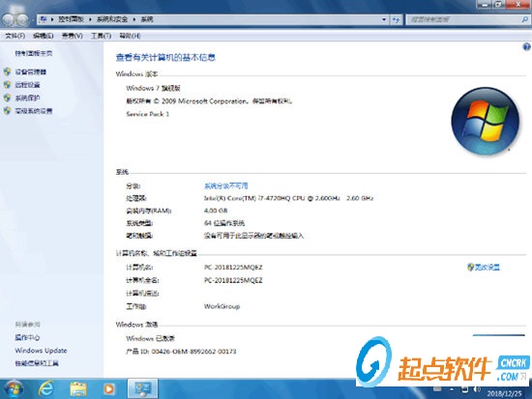Viewport: 532px width, 399px height.
Task: Open the 文件(F) menu
Action: (15, 36)
